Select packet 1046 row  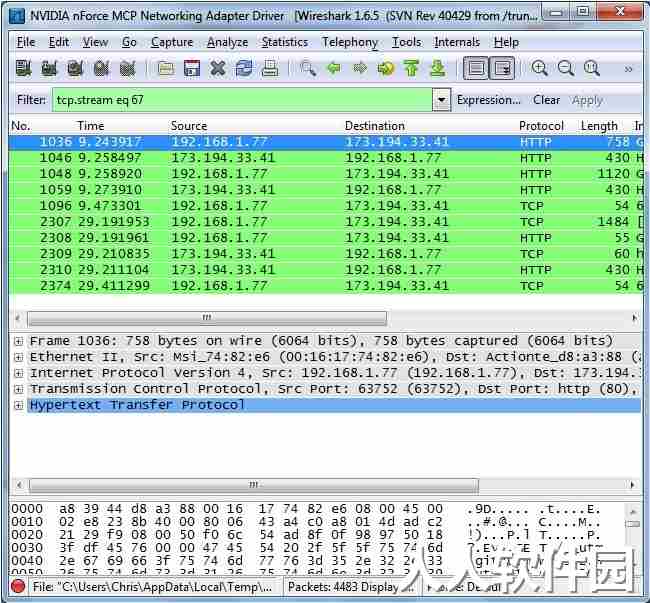tap(326, 158)
